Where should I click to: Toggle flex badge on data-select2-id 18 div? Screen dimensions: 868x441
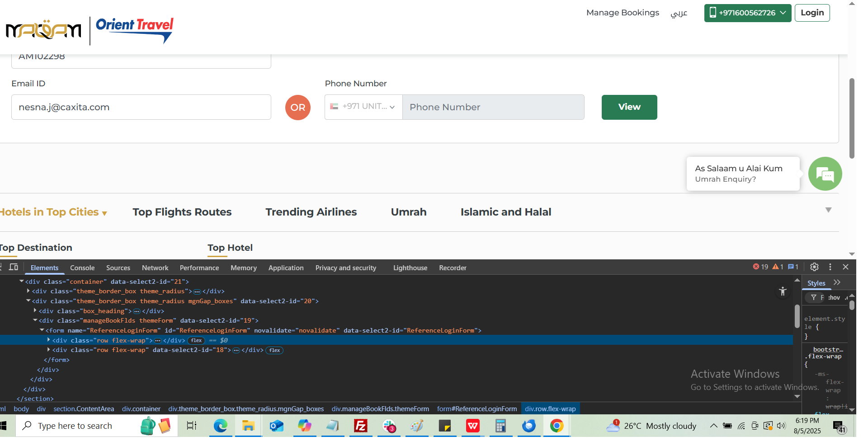274,351
